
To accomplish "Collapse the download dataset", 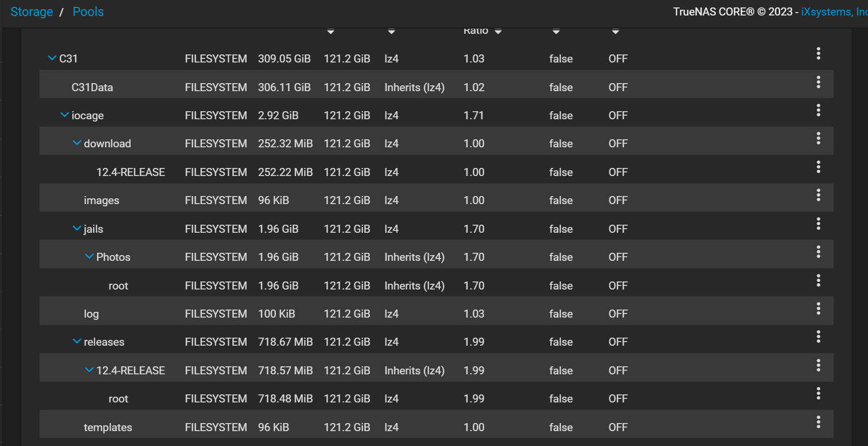I will [77, 143].
